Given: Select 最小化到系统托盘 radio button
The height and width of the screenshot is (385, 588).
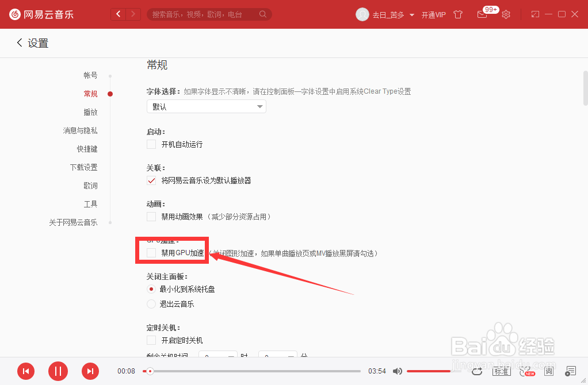Looking at the screenshot, I should click(x=151, y=289).
